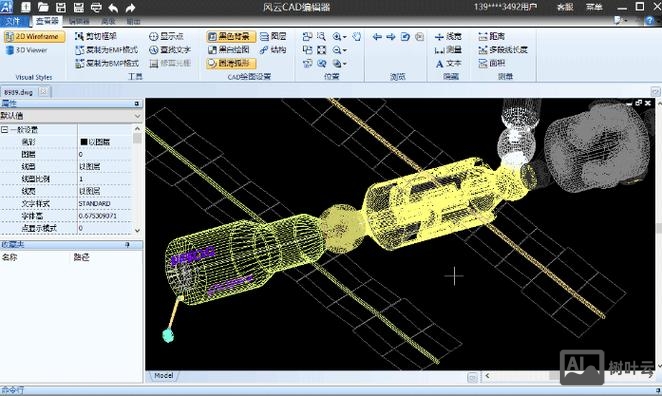Select the 面积 area measuring tool
The width and height of the screenshot is (662, 396).
[491, 63]
